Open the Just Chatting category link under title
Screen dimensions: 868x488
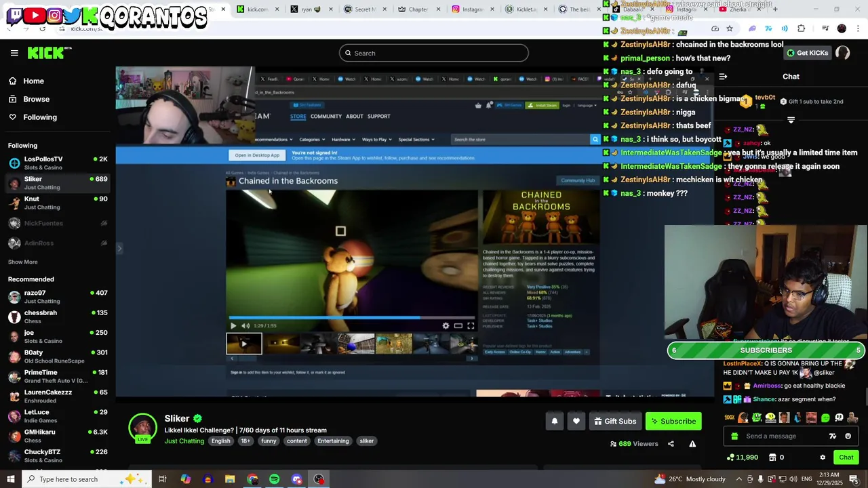pyautogui.click(x=184, y=441)
